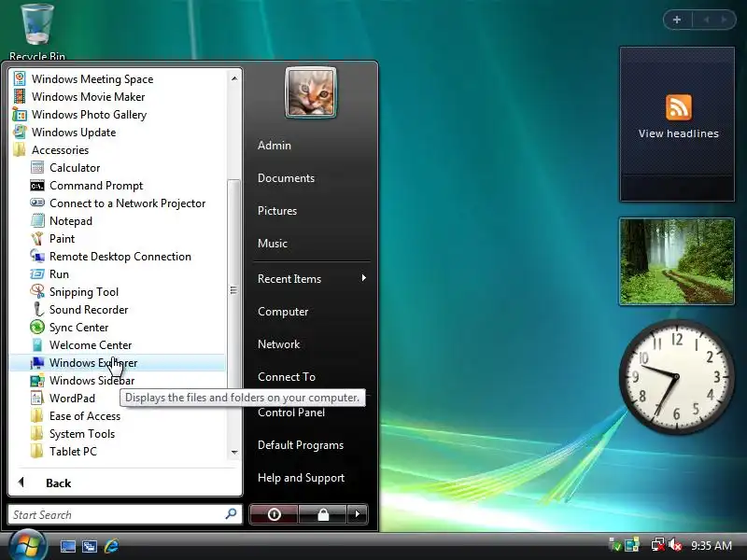The width and height of the screenshot is (747, 560).
Task: Click sidebar next-page arrow button
Action: [725, 20]
